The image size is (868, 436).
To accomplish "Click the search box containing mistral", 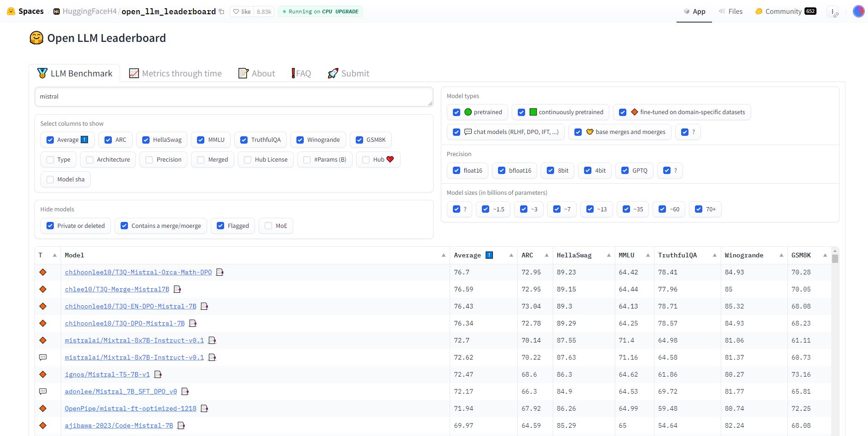I will point(233,97).
